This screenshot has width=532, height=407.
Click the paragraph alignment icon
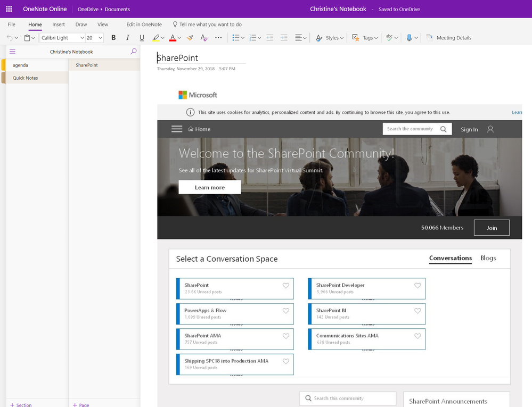coord(299,38)
